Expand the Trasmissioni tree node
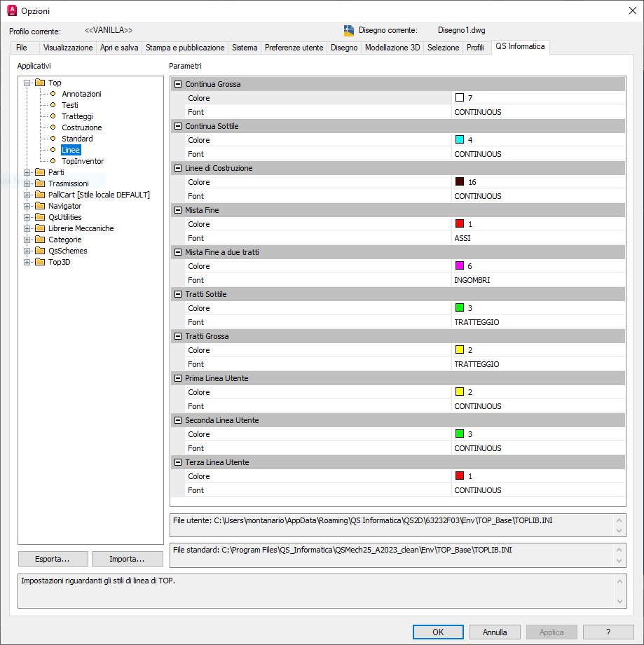 tap(27, 183)
